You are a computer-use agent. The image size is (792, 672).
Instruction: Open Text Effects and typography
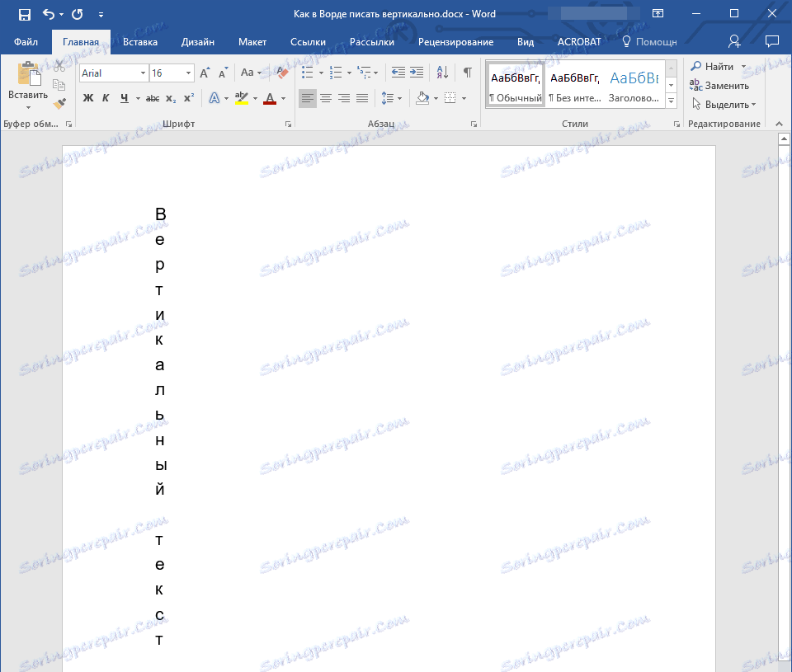point(214,98)
